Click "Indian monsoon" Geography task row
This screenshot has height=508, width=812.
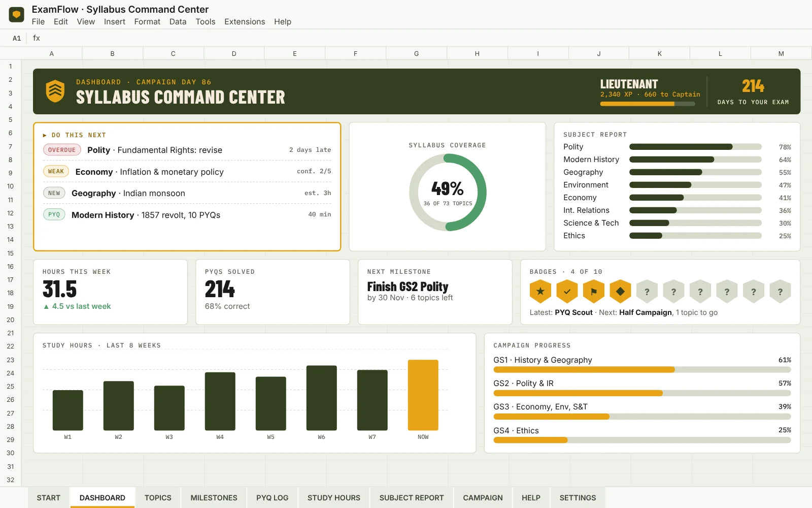coord(187,193)
